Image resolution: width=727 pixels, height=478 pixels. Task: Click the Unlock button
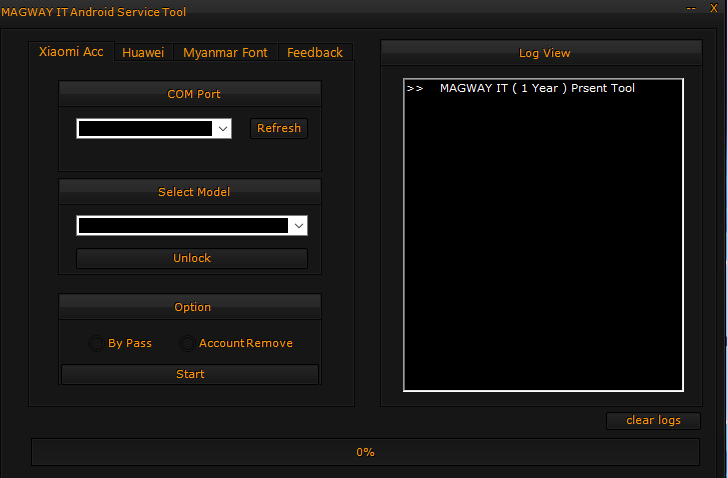point(192,258)
